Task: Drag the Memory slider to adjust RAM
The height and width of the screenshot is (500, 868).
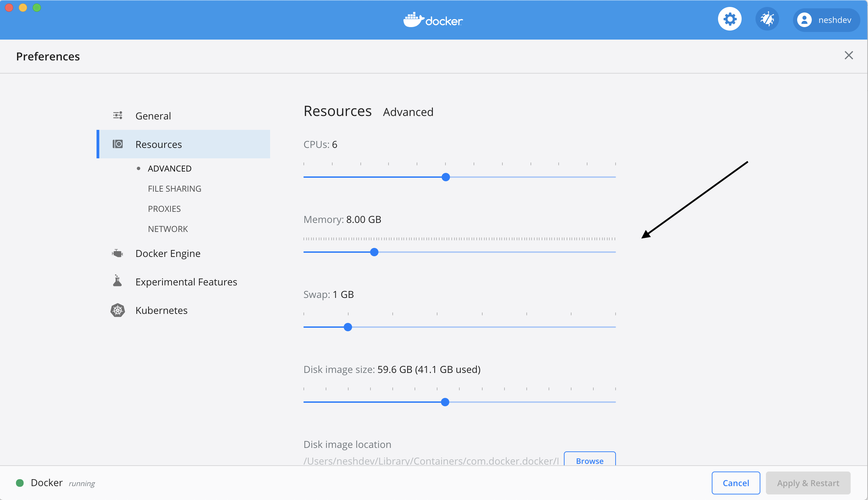Action: tap(375, 251)
